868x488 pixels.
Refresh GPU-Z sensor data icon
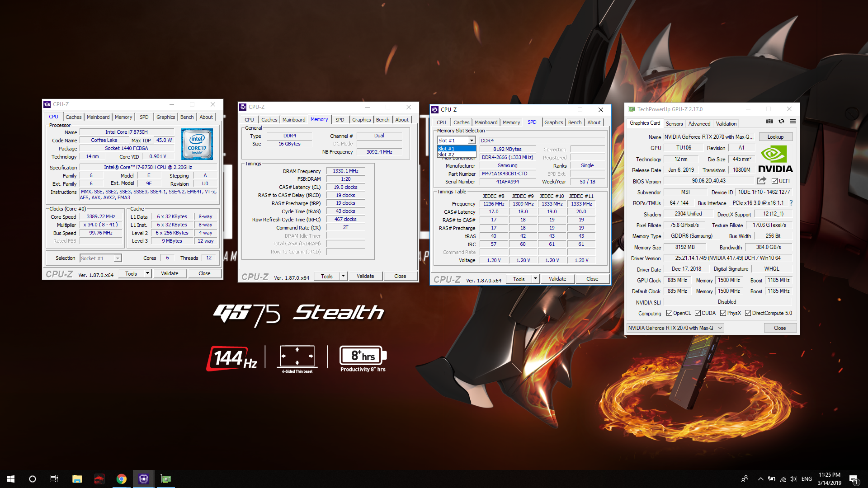click(781, 121)
